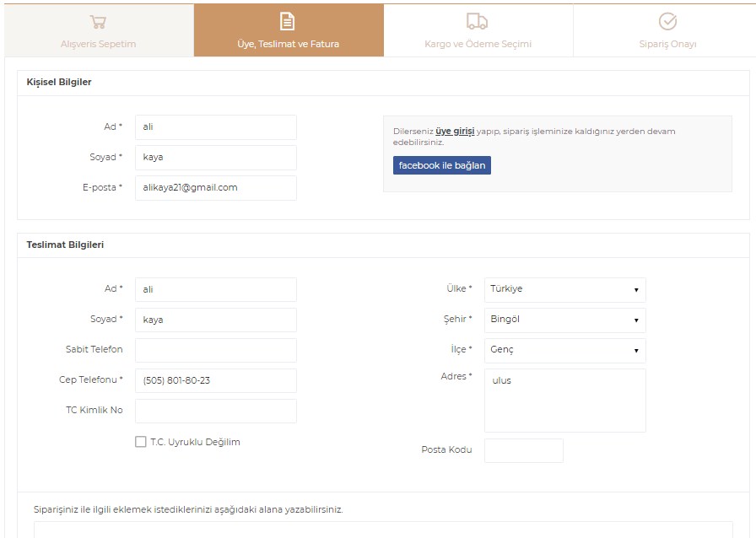Tick the T.C. Uyruklu Değilim checkbox
756x538 pixels.
[141, 442]
